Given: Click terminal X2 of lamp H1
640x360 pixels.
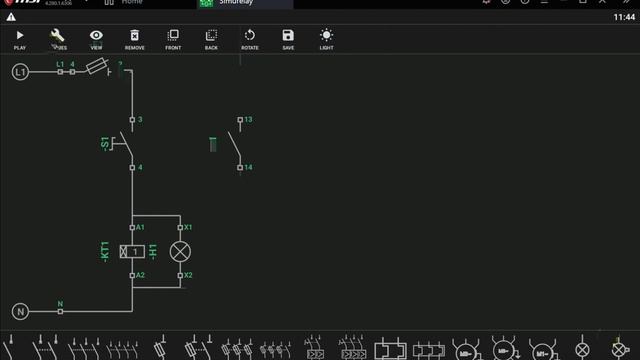Looking at the screenshot, I should click(180, 276).
